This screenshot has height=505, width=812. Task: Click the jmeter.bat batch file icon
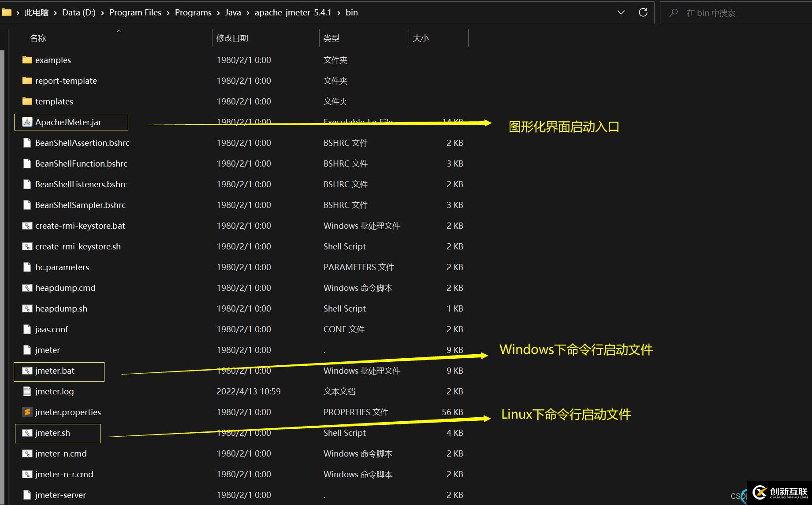coord(27,371)
